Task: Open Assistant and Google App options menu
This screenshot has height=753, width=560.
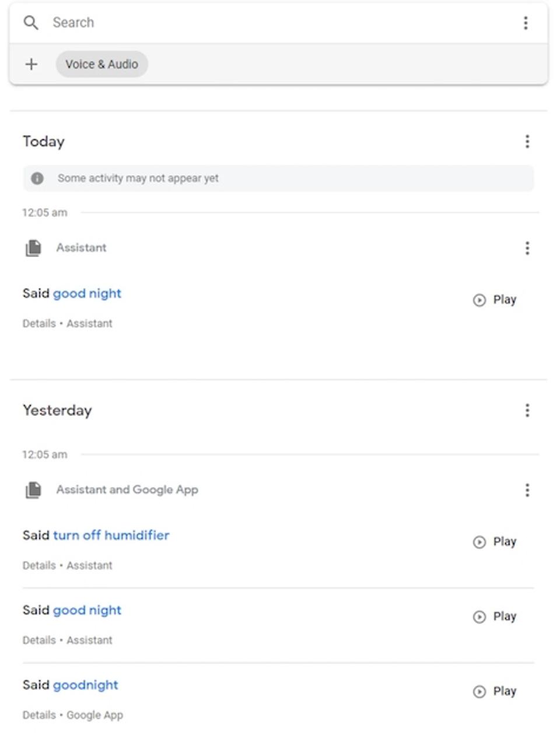Action: [527, 491]
